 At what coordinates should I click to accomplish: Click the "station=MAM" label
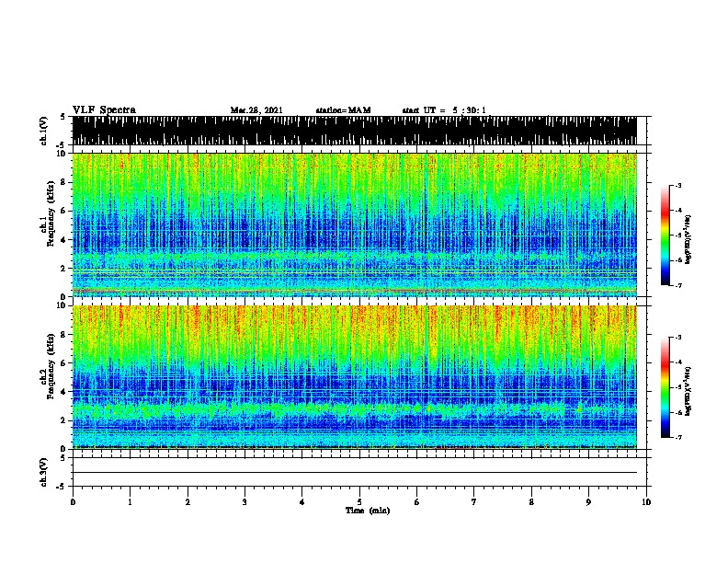pos(343,110)
